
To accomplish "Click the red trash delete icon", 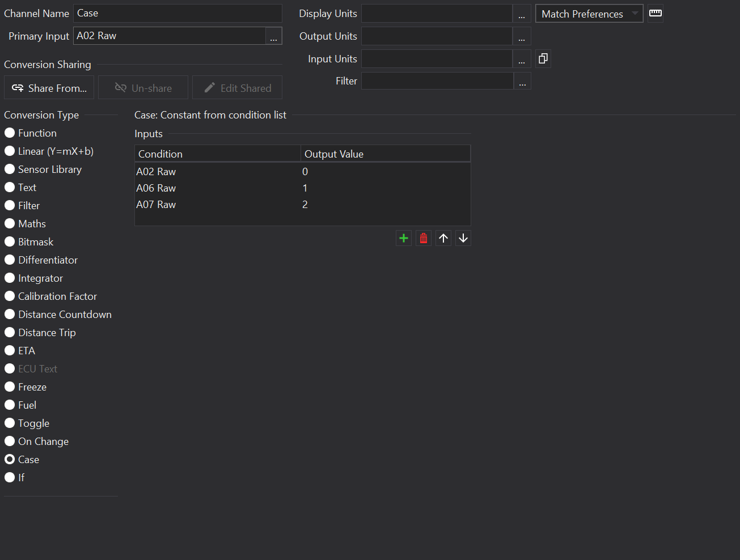I will point(424,239).
